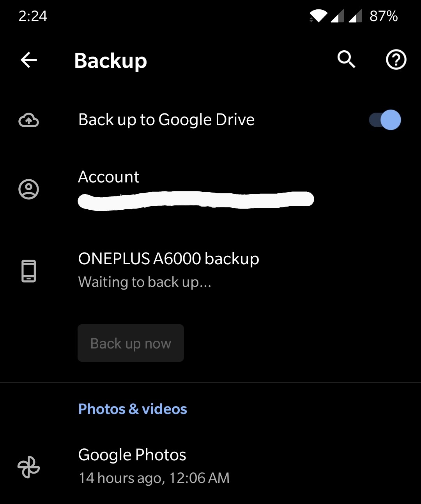Tap the Backup page title

pos(111,61)
